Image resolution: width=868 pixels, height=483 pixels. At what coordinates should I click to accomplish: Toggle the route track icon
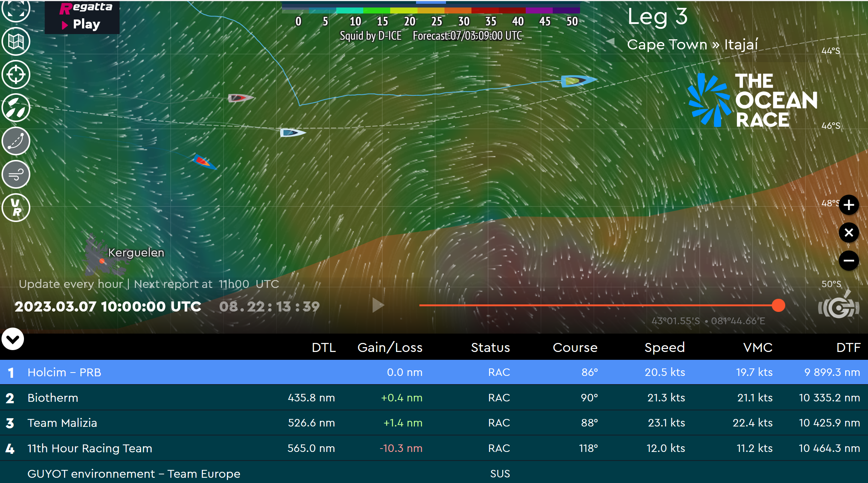click(16, 141)
